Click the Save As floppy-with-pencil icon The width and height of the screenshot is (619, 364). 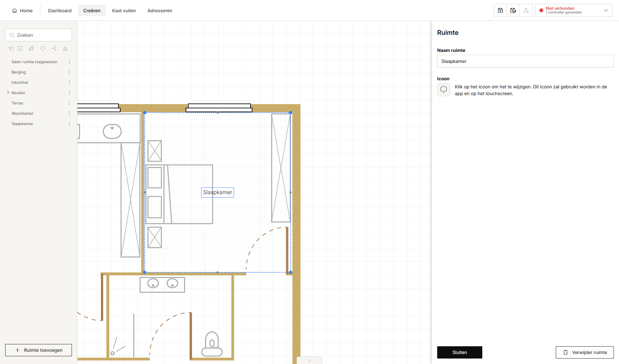pos(513,10)
